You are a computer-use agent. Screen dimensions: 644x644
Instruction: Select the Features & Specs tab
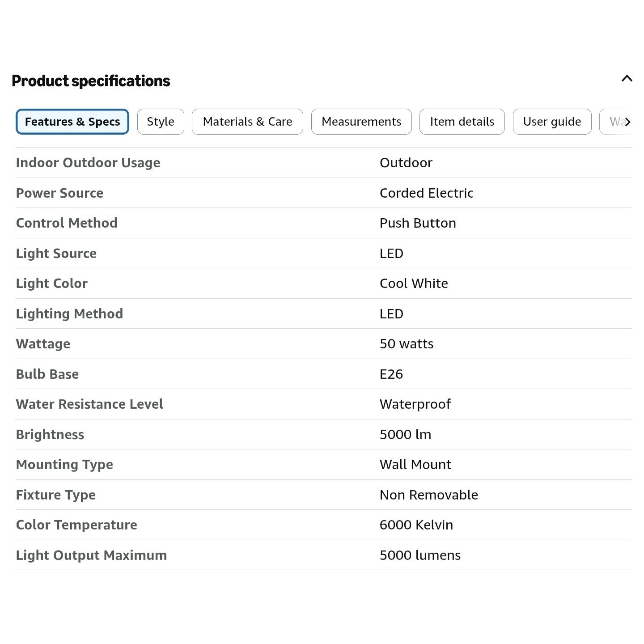72,122
